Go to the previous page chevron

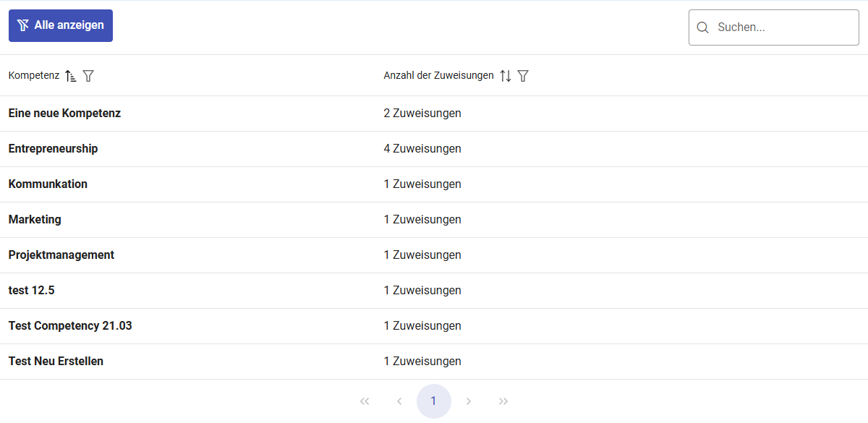pyautogui.click(x=399, y=401)
